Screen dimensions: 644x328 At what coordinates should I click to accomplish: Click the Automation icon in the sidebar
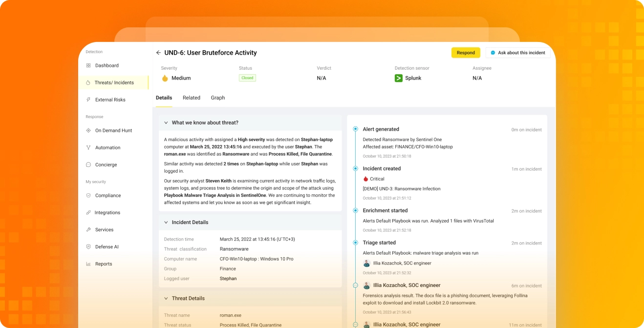(88, 147)
